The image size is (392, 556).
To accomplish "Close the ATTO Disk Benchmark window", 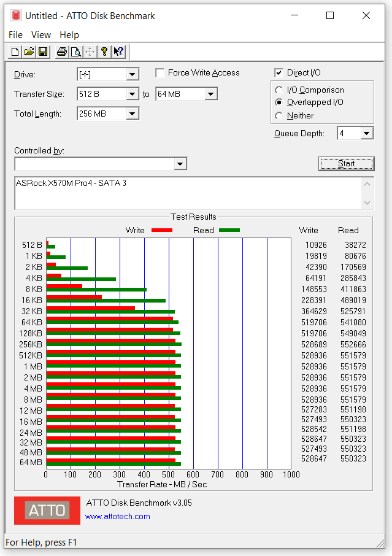I will pos(366,15).
